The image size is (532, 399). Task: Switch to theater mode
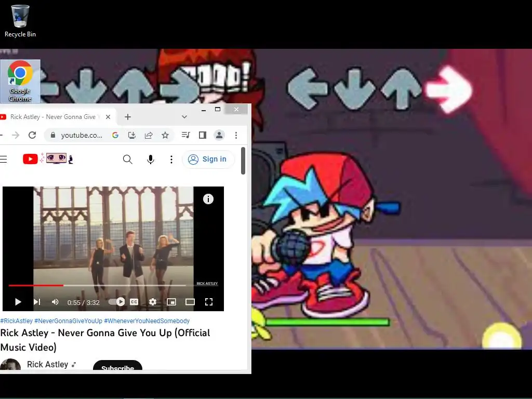[190, 302]
